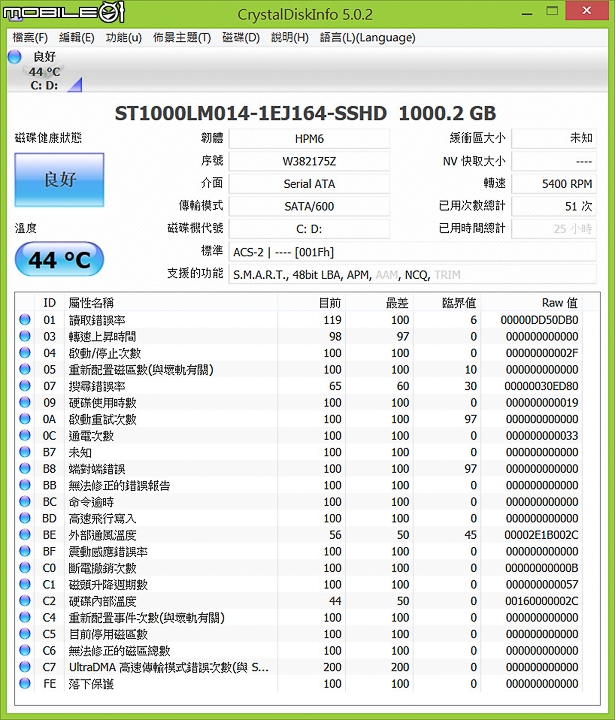
Task: Click status icon for attribute 05 重新配置磁區數
Action: [x=25, y=369]
